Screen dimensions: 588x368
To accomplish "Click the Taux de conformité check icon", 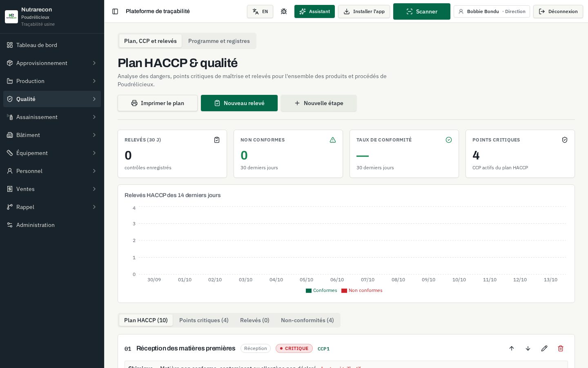I will 449,140.
